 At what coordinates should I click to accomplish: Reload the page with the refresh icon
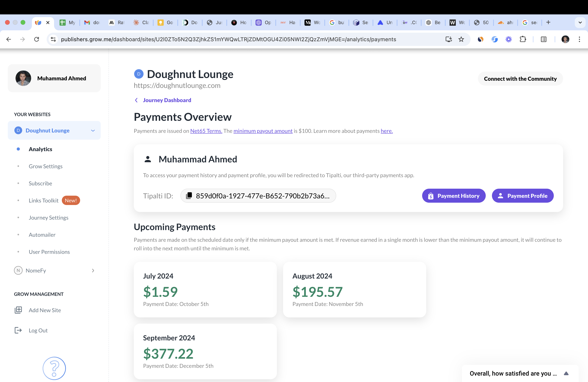[x=37, y=39]
